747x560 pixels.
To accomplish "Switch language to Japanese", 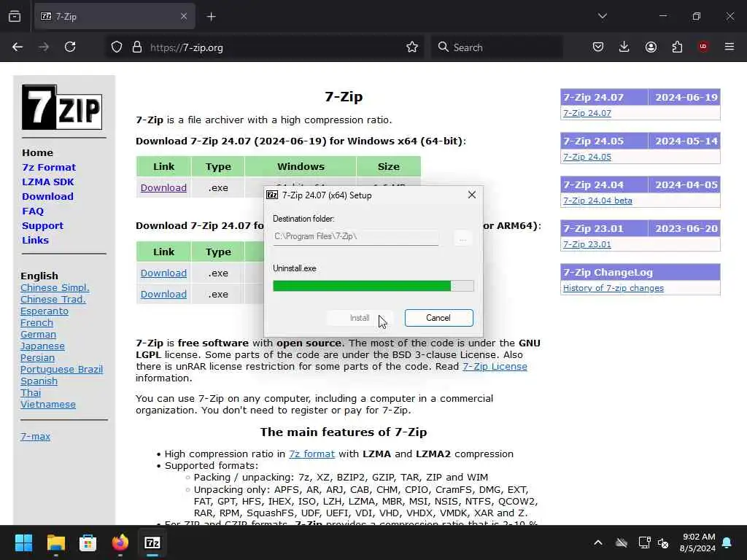I will click(x=42, y=346).
